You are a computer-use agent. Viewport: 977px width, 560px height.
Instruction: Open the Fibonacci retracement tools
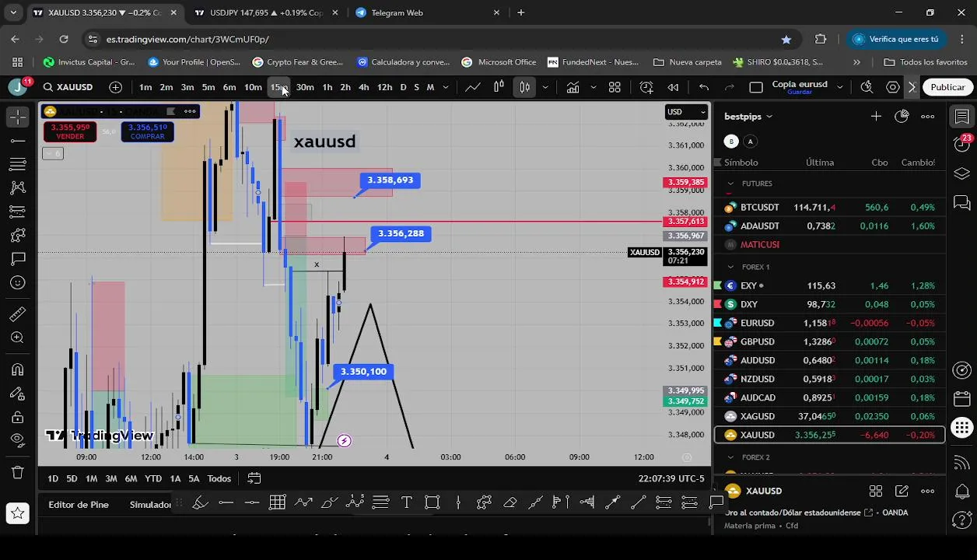(x=18, y=164)
